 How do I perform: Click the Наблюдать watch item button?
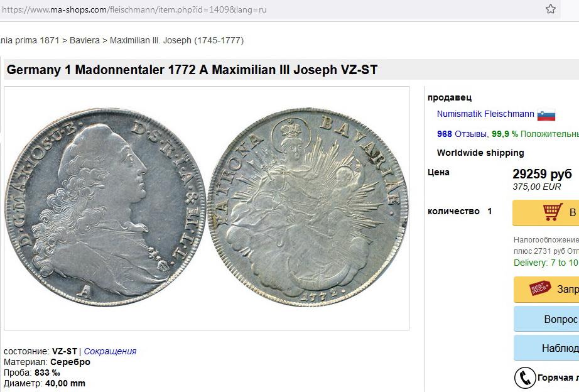tap(546, 348)
